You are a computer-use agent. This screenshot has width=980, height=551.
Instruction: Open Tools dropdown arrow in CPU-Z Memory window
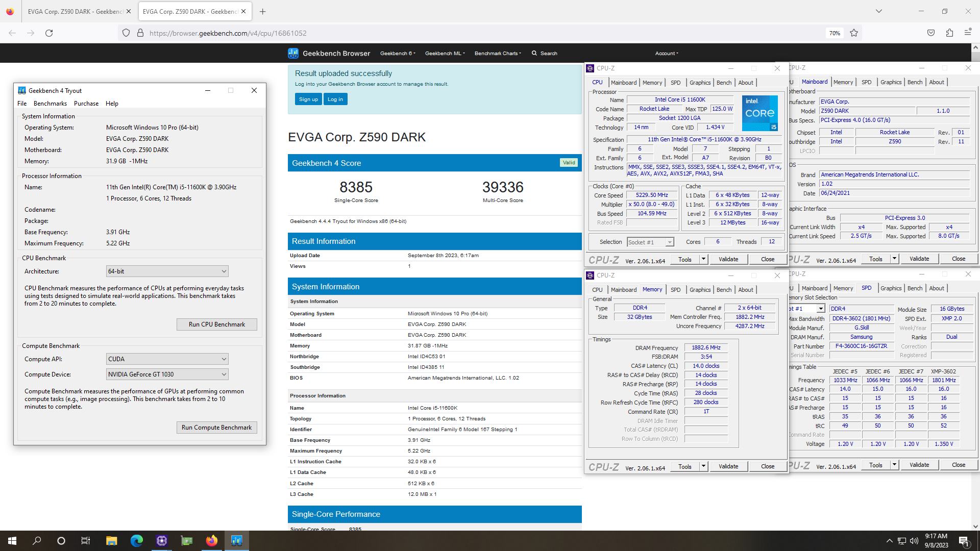703,466
